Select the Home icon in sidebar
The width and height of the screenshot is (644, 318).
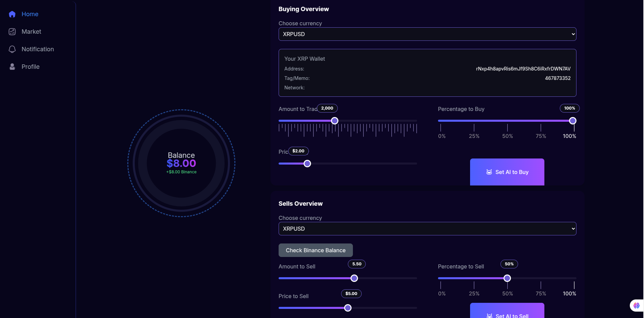pyautogui.click(x=12, y=14)
